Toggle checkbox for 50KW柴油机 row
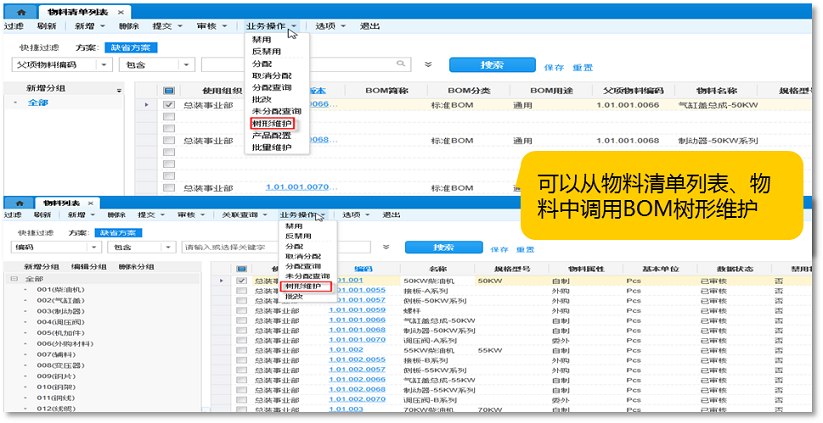Image resolution: width=823 pixels, height=423 pixels. click(x=240, y=281)
